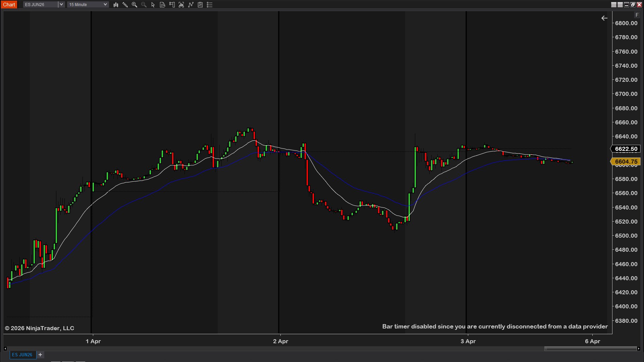Open the Strategies icon
Viewport: 644px width, 362px height.
click(200, 5)
